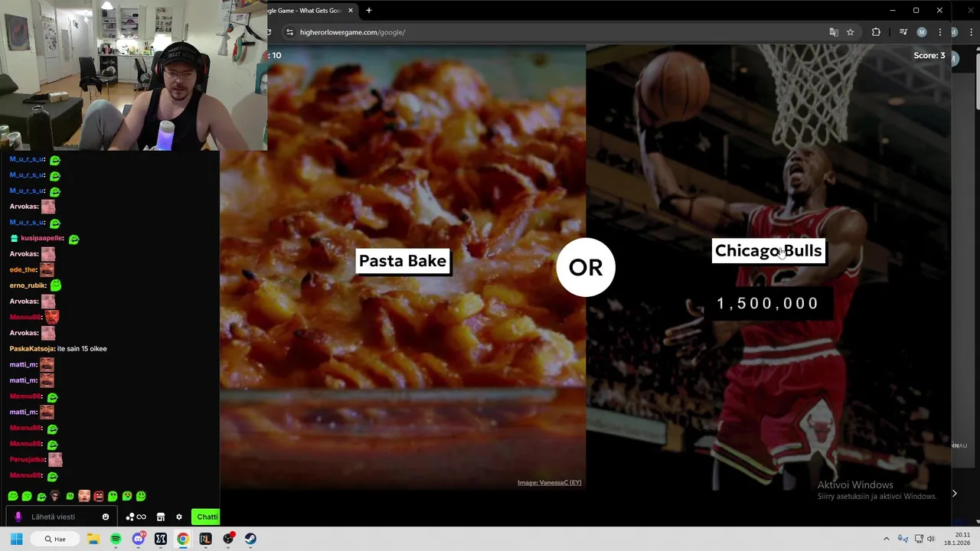
Task: Open the Image: VanessaC (EY) credit link
Action: coord(549,483)
